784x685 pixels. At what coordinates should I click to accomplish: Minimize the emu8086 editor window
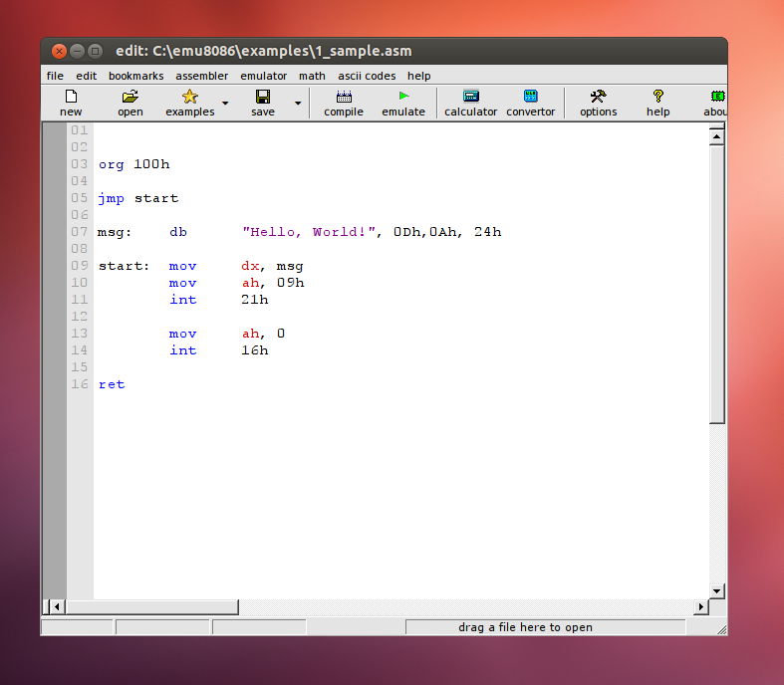pos(77,51)
